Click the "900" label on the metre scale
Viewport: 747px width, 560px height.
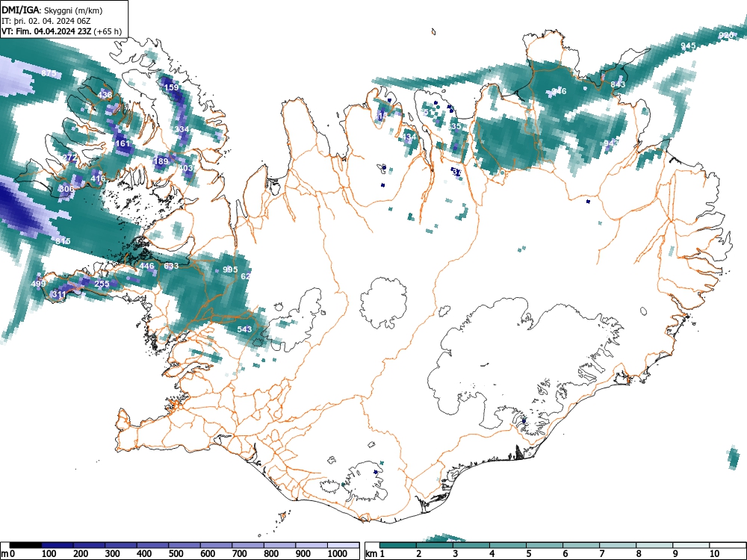pos(303,554)
